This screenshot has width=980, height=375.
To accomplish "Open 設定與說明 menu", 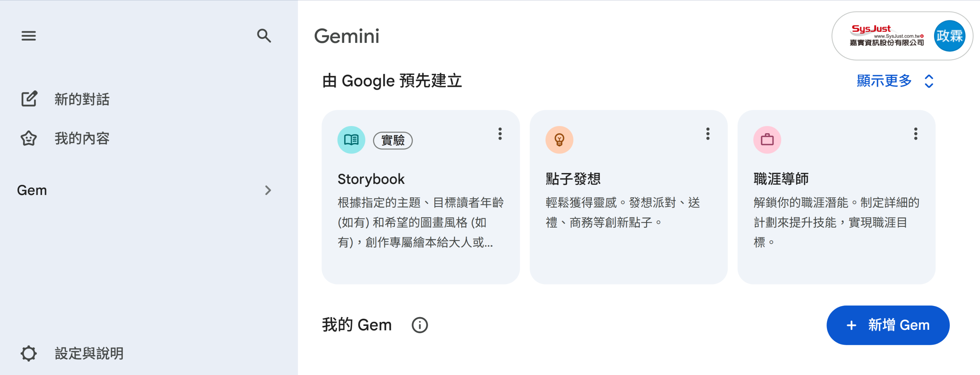I will (89, 353).
